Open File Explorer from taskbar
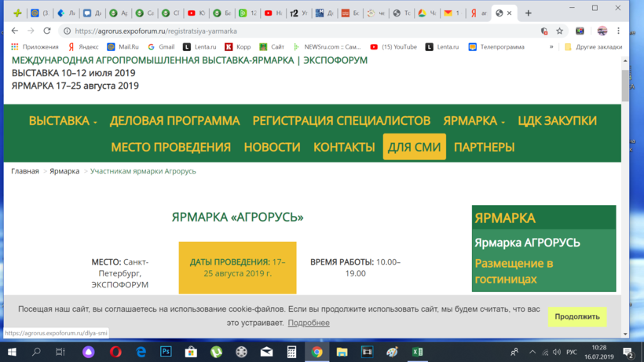The height and width of the screenshot is (362, 644). pyautogui.click(x=342, y=352)
